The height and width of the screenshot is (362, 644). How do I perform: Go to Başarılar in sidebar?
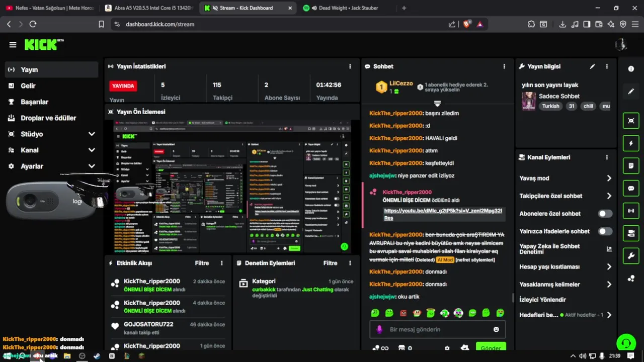[51, 102]
